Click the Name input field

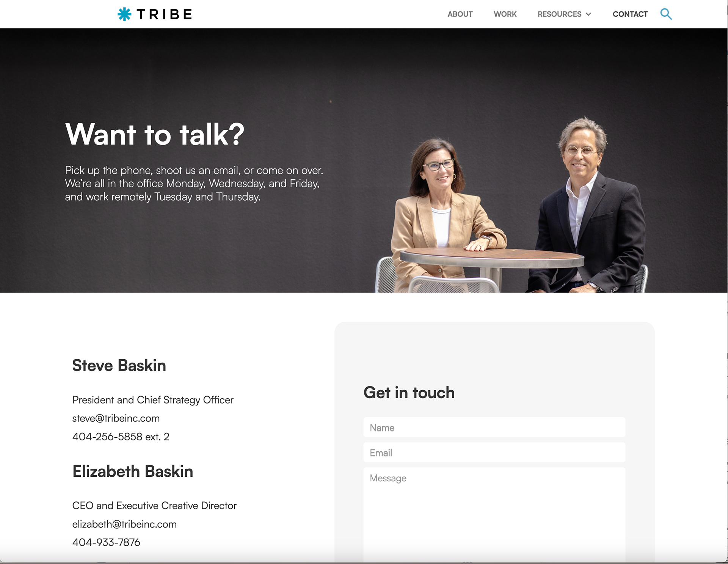(494, 427)
